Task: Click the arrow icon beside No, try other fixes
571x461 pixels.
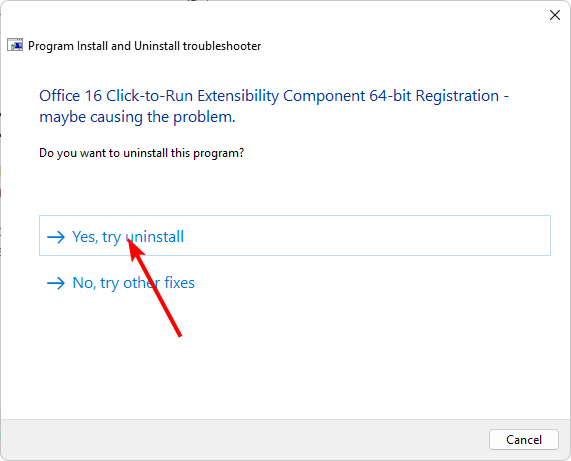Action: tap(56, 283)
